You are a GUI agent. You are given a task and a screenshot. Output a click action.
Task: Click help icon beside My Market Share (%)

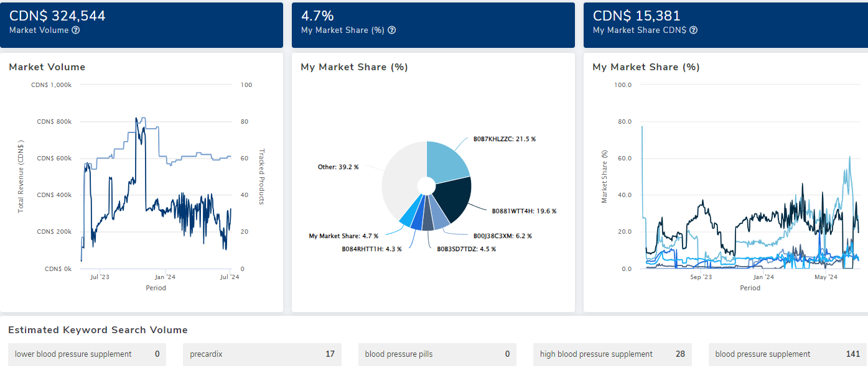[392, 30]
